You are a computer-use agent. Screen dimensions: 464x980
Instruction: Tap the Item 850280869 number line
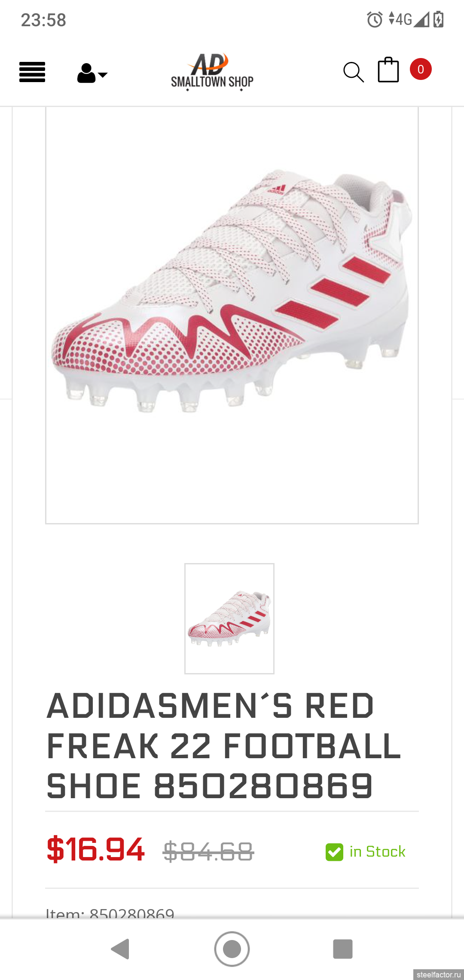[110, 913]
